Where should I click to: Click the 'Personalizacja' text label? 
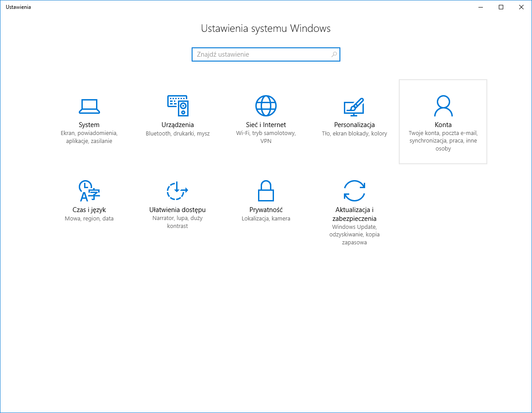[x=355, y=125]
